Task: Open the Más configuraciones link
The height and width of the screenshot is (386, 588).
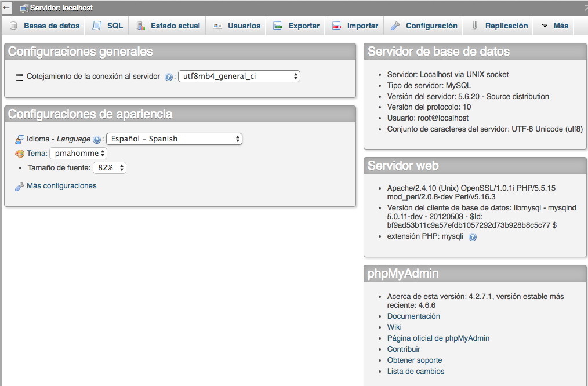Action: pos(61,186)
